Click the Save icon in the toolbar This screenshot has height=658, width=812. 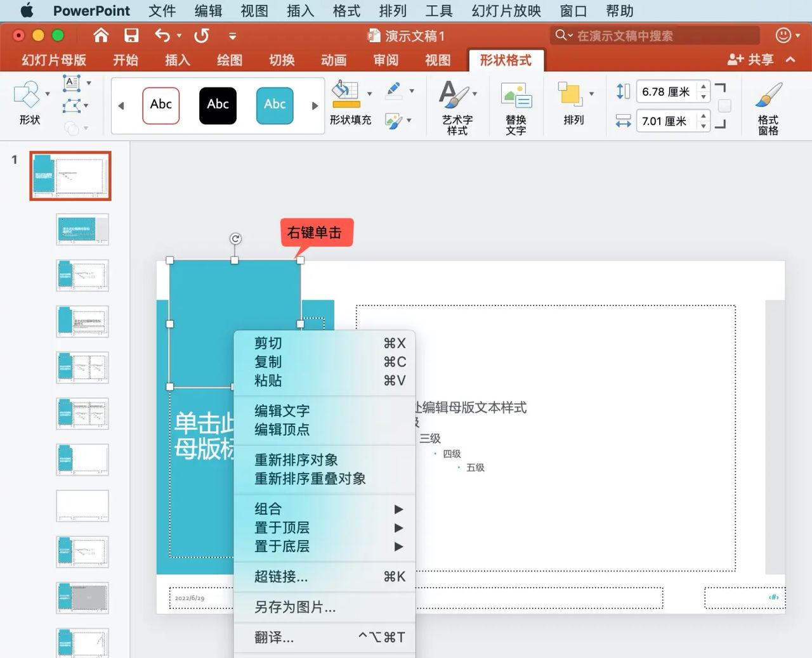coord(132,35)
